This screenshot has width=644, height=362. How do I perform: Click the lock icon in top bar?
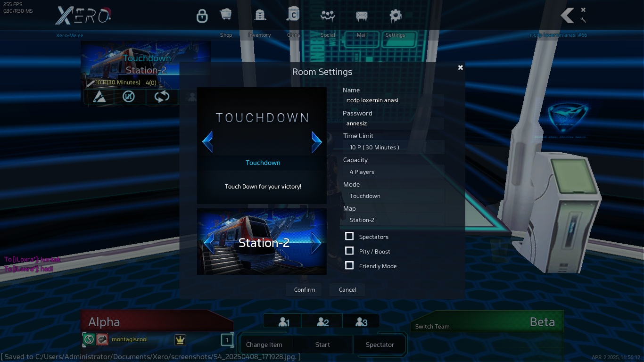202,16
